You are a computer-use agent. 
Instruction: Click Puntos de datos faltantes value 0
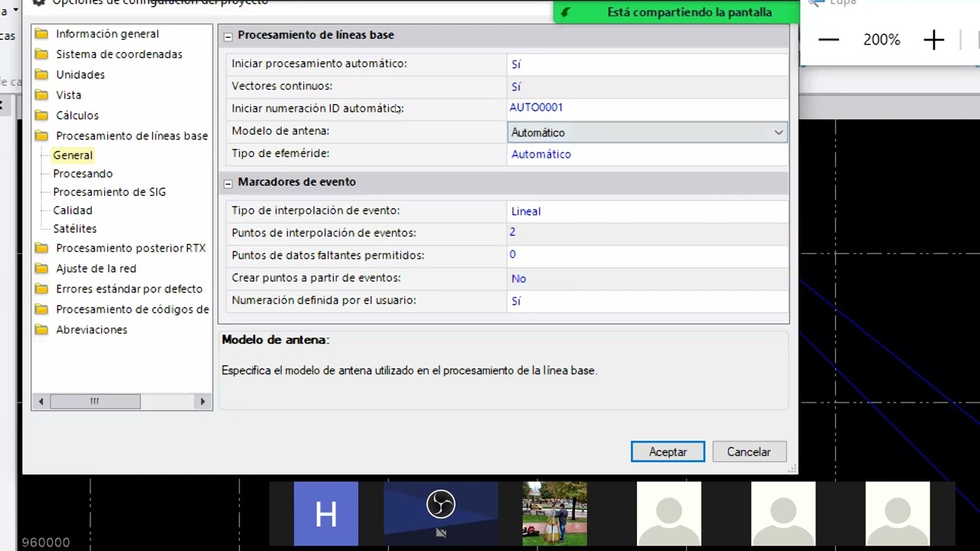tap(647, 255)
